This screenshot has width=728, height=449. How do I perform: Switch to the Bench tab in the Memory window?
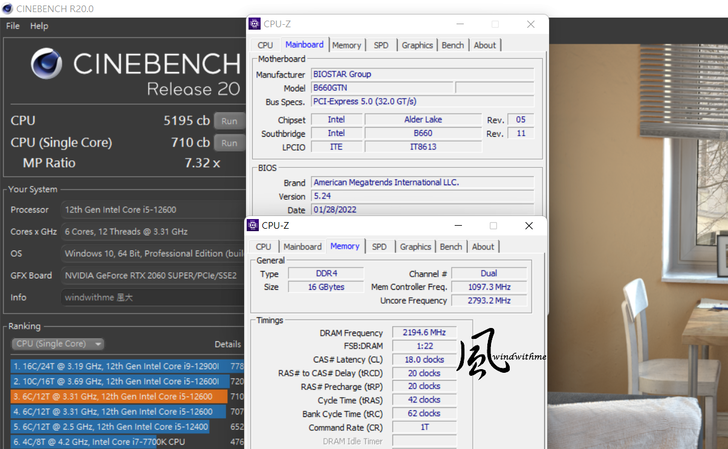tap(451, 247)
